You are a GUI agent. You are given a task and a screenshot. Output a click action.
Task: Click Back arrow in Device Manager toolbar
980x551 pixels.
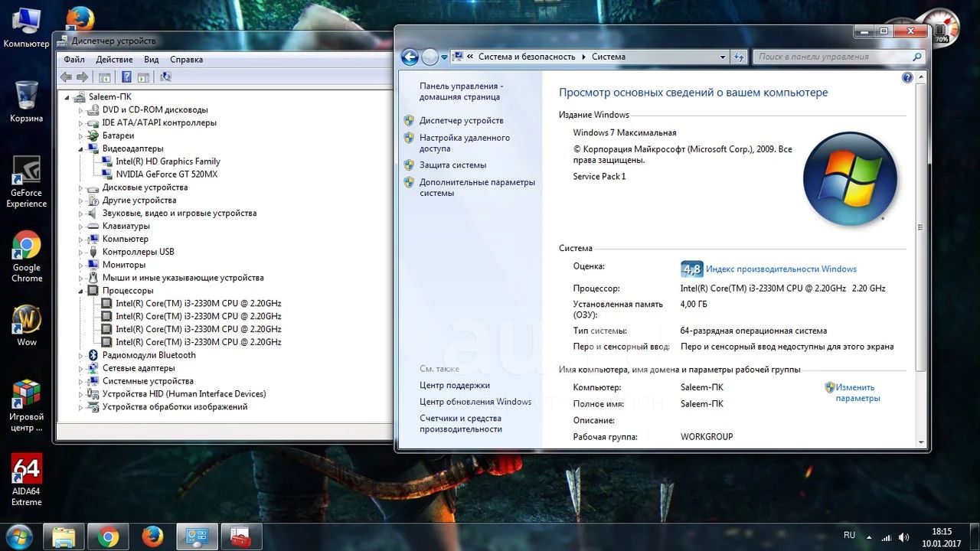[x=66, y=77]
